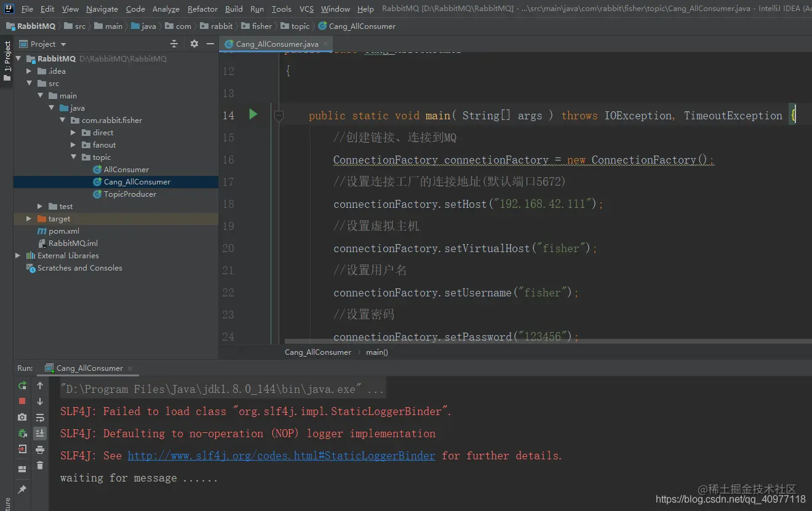
Task: Click the setHost IP string in editor
Action: click(542, 204)
